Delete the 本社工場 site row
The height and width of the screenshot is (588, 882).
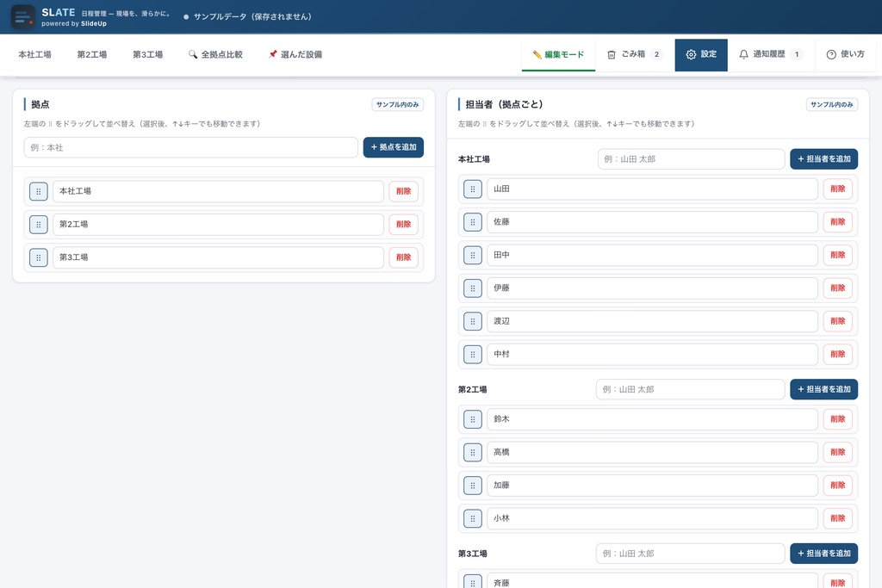403,191
